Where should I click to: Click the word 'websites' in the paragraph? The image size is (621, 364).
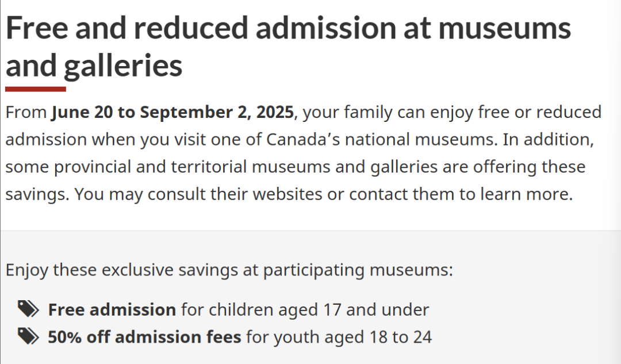287,194
